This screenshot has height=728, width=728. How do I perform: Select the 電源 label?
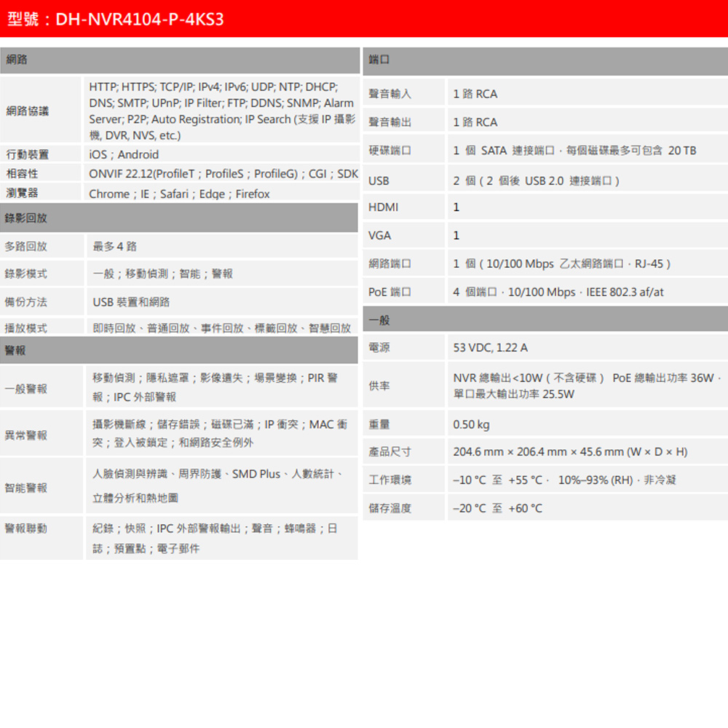[x=379, y=348]
